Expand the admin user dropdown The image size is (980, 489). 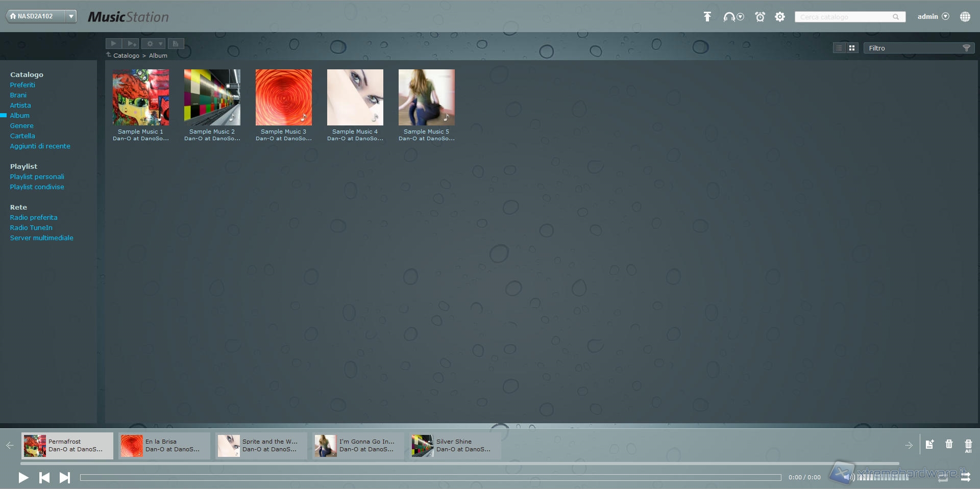pyautogui.click(x=945, y=16)
